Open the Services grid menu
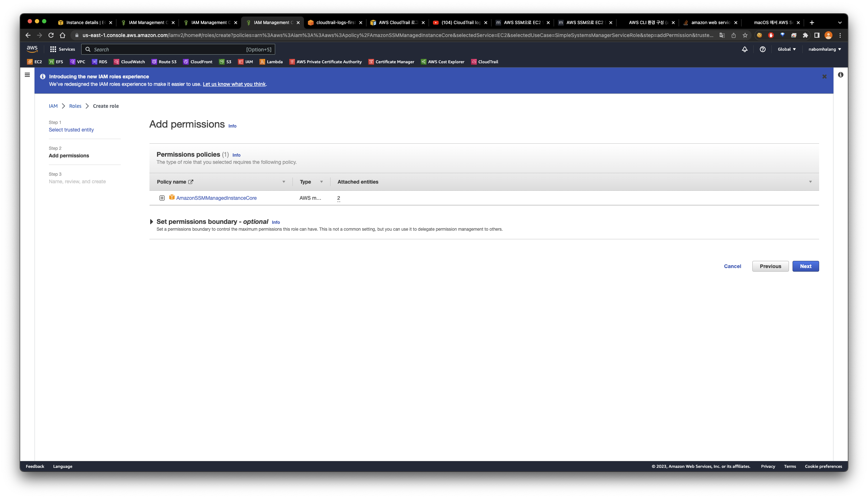This screenshot has width=868, height=498. click(63, 49)
